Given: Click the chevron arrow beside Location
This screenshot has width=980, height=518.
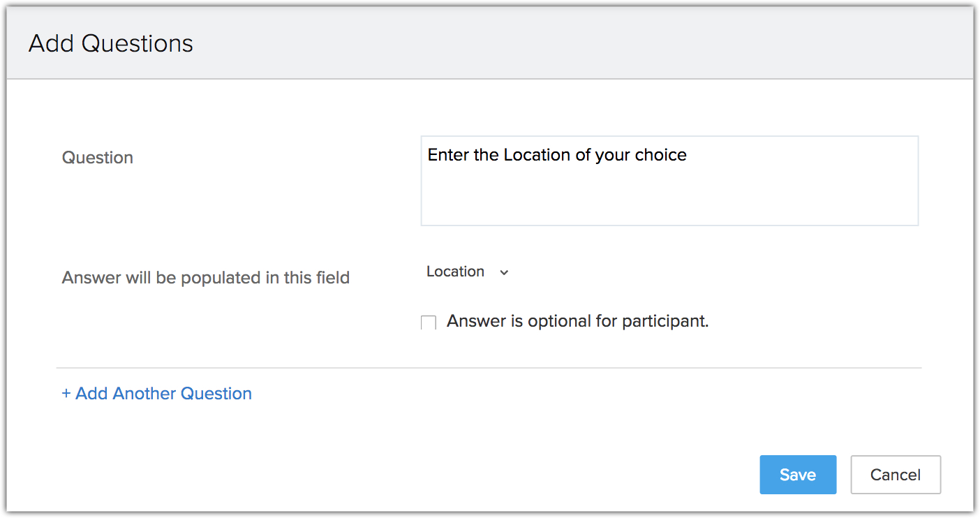Looking at the screenshot, I should [505, 272].
